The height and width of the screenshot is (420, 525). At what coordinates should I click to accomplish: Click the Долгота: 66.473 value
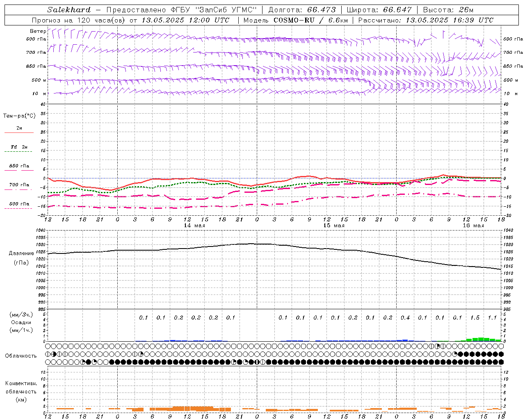[302, 10]
